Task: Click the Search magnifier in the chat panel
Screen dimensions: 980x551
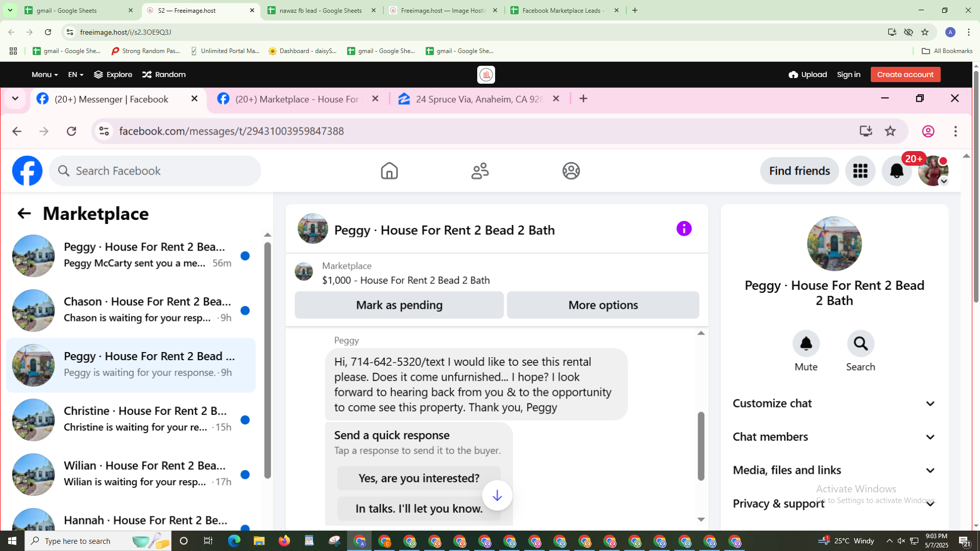Action: (861, 344)
